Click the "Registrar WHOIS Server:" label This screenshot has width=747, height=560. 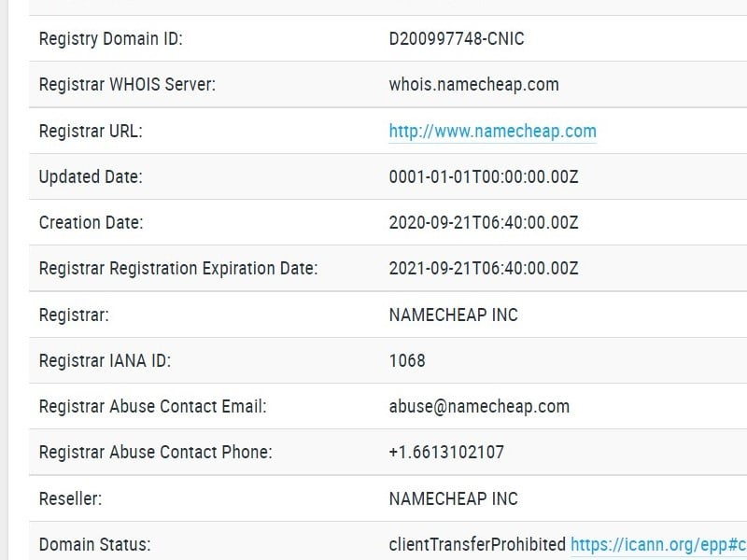[127, 85]
